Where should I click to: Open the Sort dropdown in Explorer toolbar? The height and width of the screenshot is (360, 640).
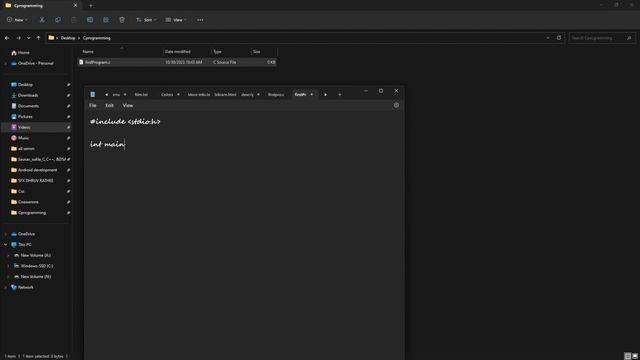point(146,20)
